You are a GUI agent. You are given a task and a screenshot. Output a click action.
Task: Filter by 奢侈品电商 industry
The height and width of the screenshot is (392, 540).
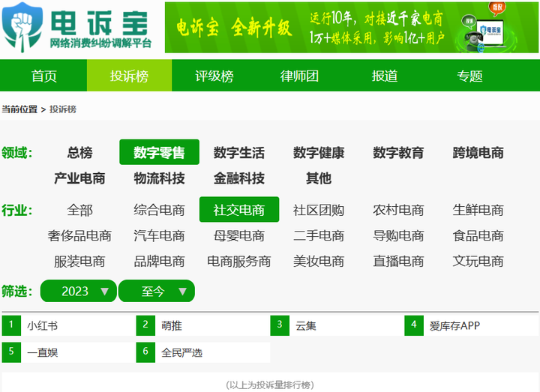[79, 236]
